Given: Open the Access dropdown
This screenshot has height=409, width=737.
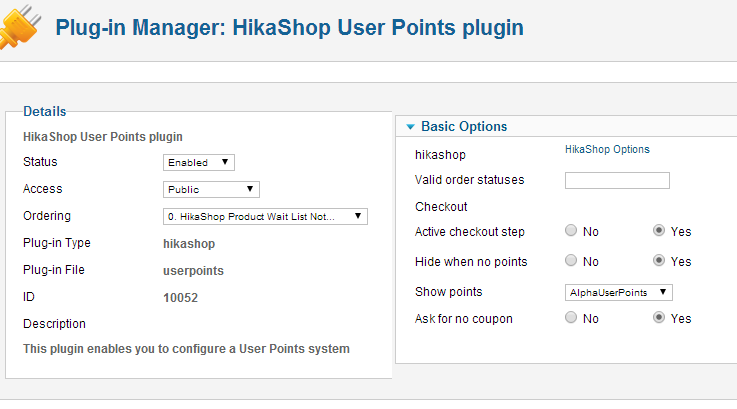Looking at the screenshot, I should point(211,189).
